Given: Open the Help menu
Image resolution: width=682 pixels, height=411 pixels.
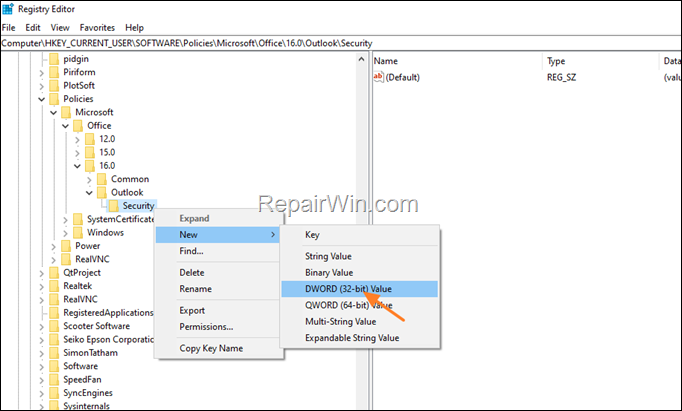Looking at the screenshot, I should pyautogui.click(x=134, y=27).
